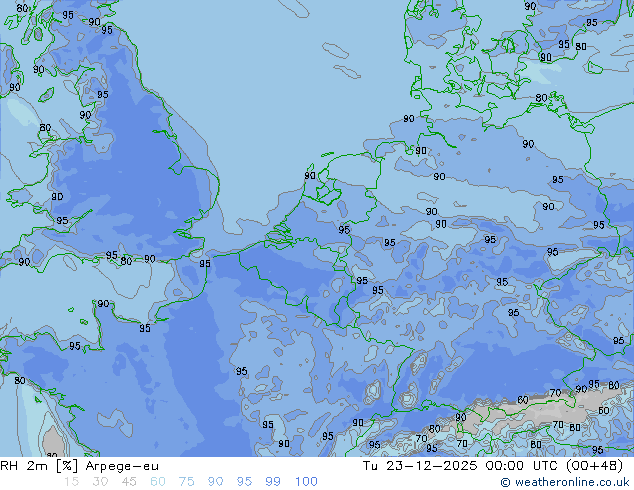The width and height of the screenshot is (634, 490).
Task: Select the 15 value in the color legend
Action: point(71,482)
